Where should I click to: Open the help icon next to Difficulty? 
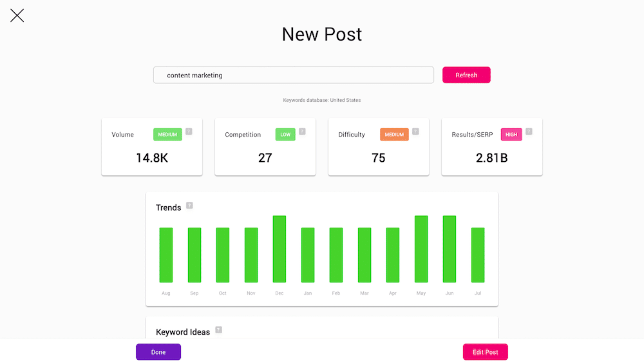(x=415, y=132)
